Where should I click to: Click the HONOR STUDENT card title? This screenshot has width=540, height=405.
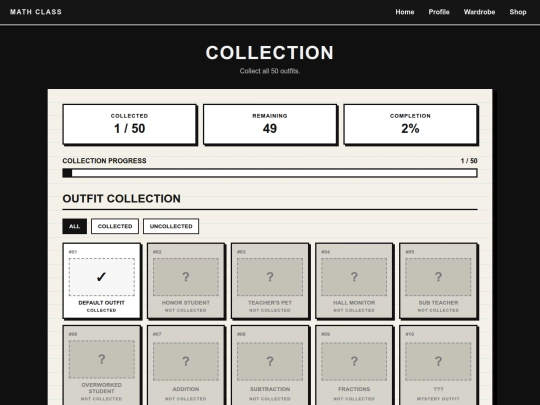click(186, 303)
